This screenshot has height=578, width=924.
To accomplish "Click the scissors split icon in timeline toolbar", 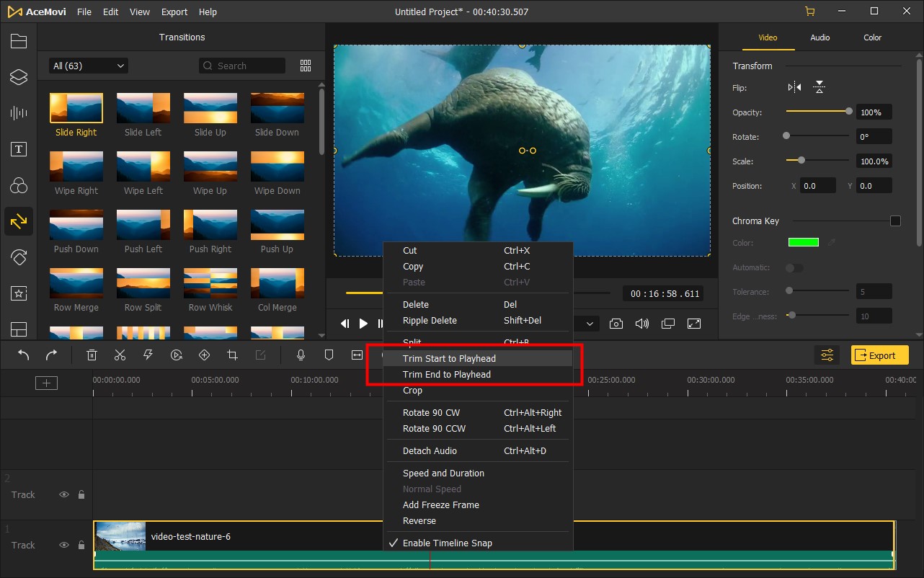I will [x=120, y=355].
